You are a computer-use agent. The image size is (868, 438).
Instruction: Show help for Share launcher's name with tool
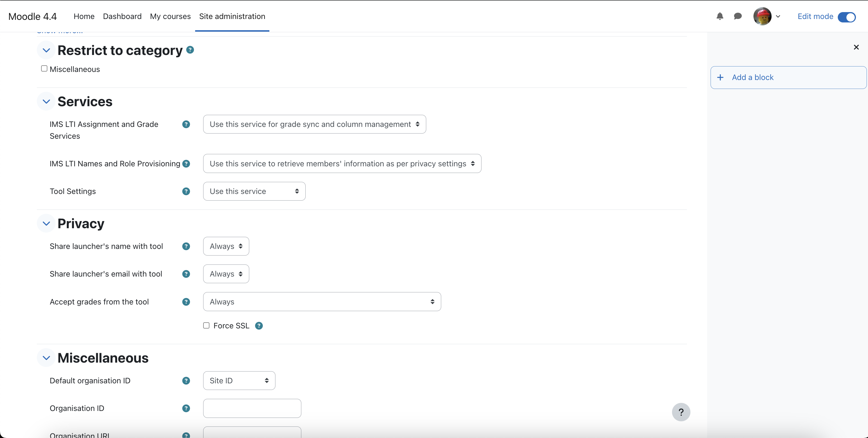186,246
